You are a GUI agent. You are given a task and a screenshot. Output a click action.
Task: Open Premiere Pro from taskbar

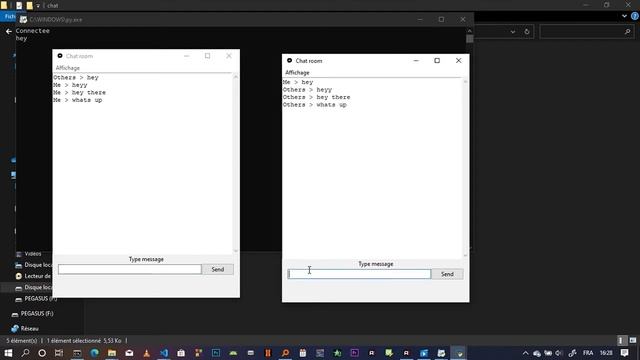[x=354, y=353]
